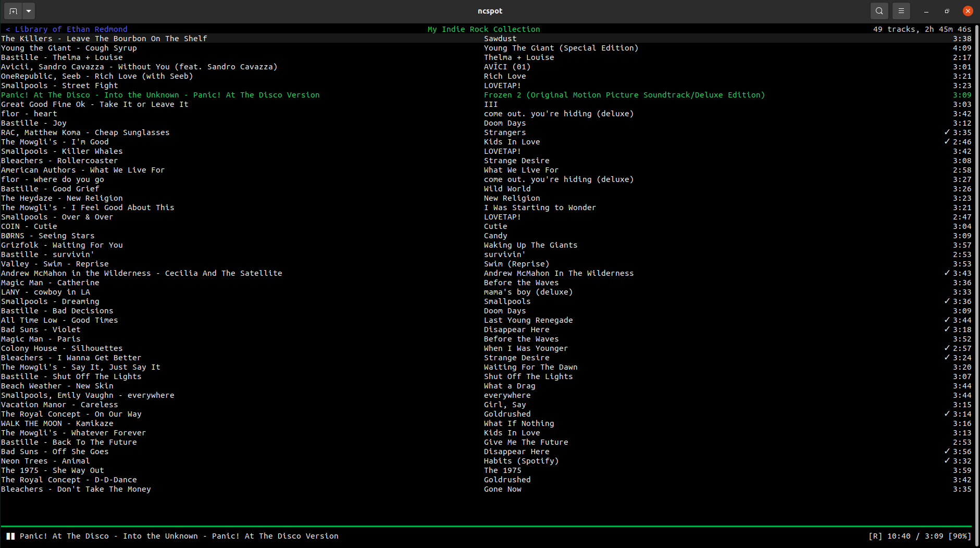
Task: Select The 1975 - She Way Out track
Action: tap(486, 470)
